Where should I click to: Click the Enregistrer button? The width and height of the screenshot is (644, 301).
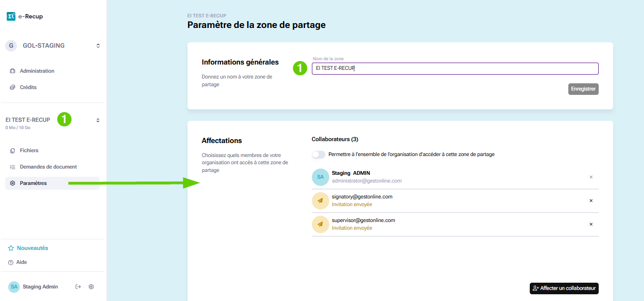tap(583, 89)
